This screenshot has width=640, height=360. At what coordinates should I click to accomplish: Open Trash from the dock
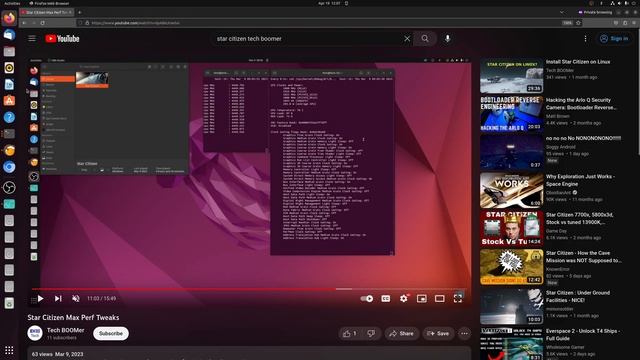pos(9,303)
